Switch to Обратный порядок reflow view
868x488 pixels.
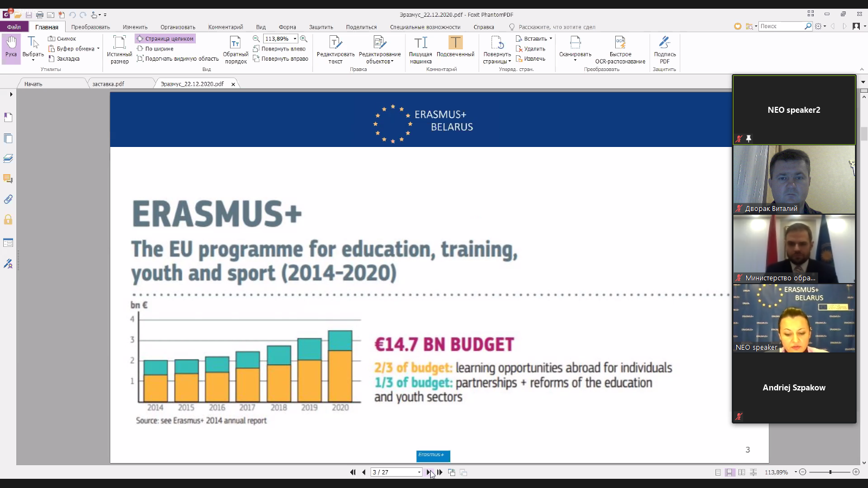(x=235, y=49)
